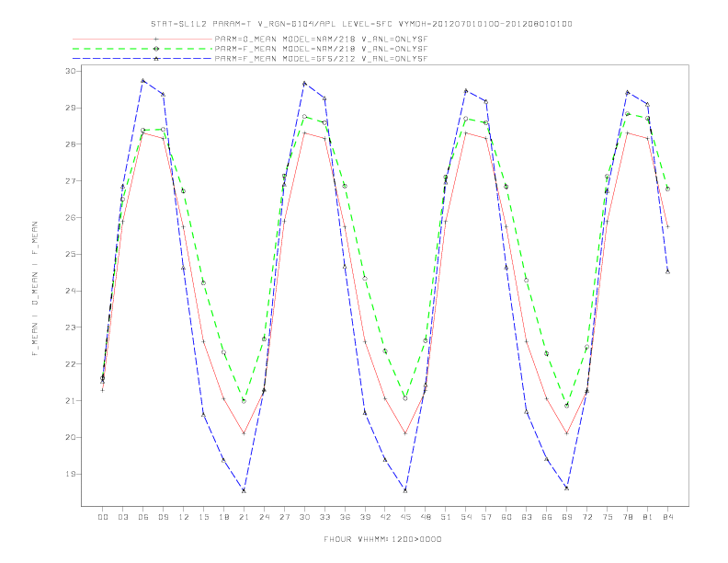Click the blue GFS triangle peak at hour 54
The image size is (728, 563).
[x=466, y=90]
